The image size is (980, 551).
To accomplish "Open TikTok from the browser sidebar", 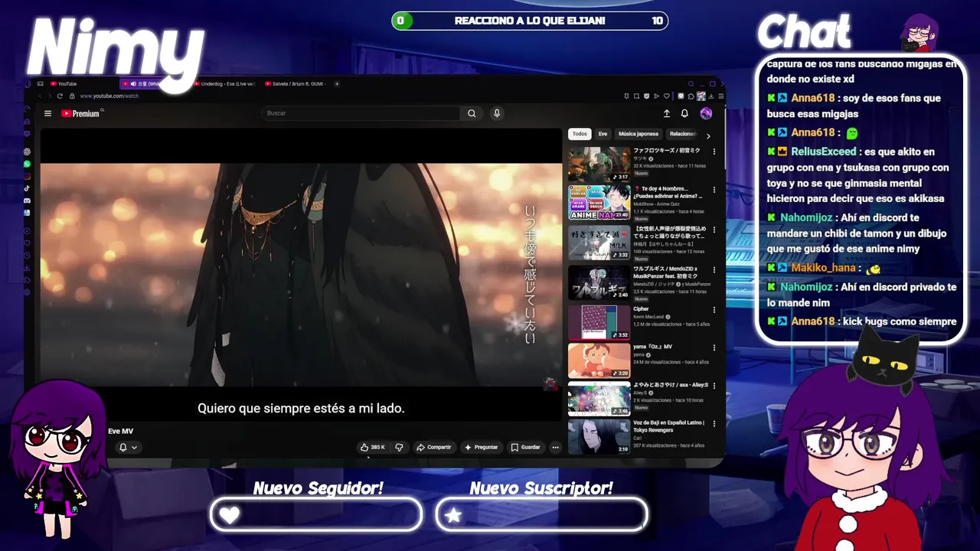I will (27, 188).
